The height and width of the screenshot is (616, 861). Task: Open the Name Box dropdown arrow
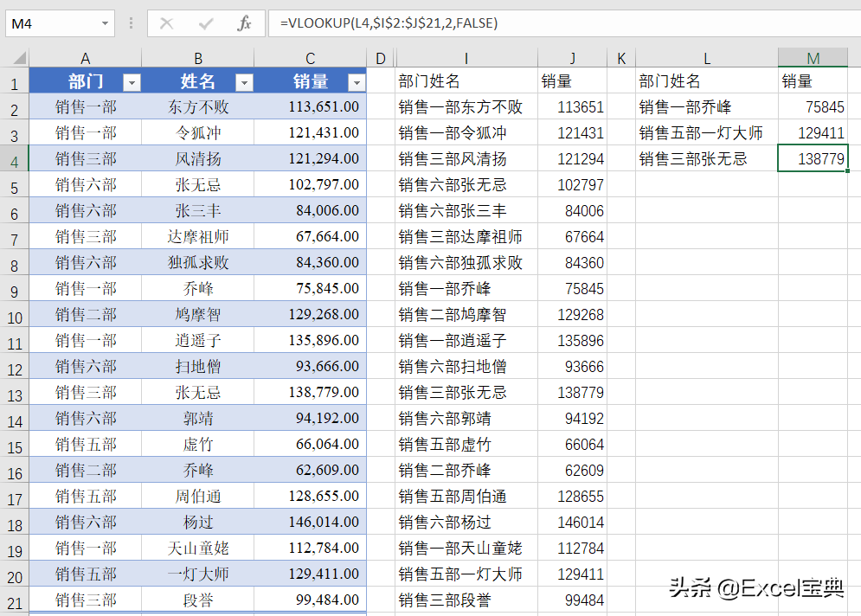(x=105, y=23)
